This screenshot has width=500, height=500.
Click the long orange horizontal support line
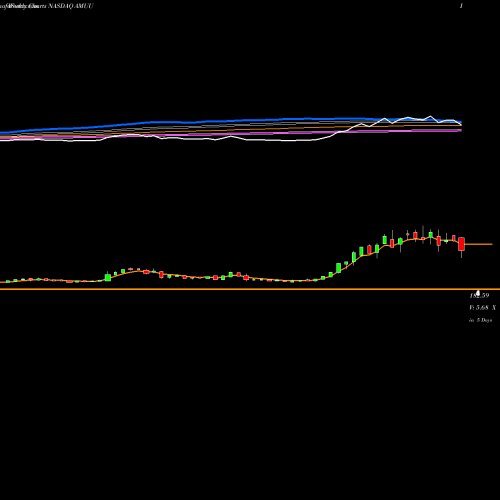(250, 289)
